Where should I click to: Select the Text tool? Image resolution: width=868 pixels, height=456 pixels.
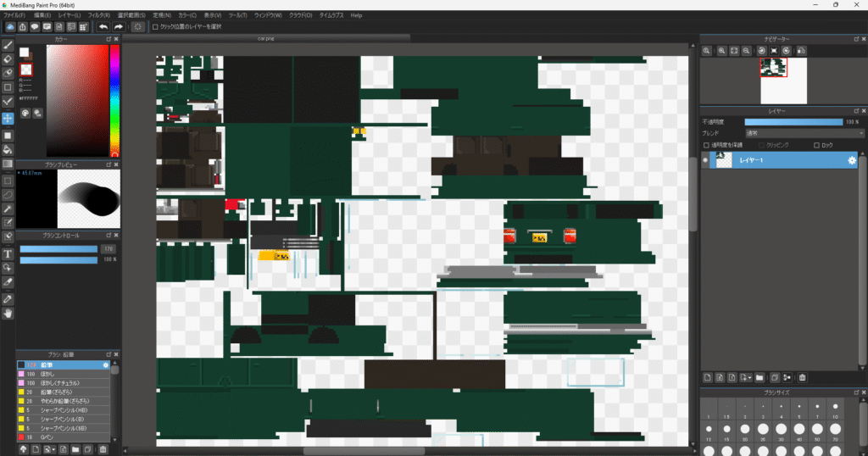[8, 253]
